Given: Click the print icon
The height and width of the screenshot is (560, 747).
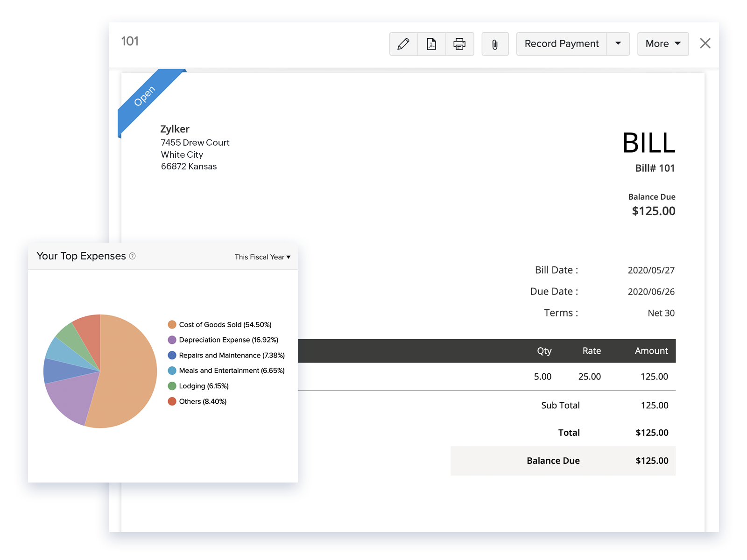Looking at the screenshot, I should pyautogui.click(x=459, y=43).
